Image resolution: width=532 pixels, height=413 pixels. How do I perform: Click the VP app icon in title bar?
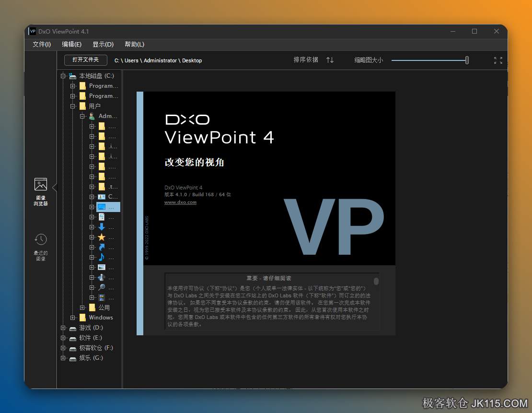coord(33,31)
